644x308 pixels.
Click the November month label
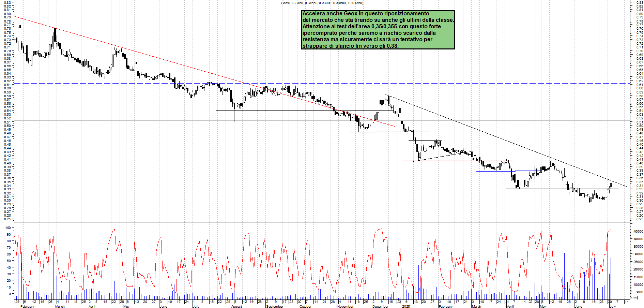(346, 306)
